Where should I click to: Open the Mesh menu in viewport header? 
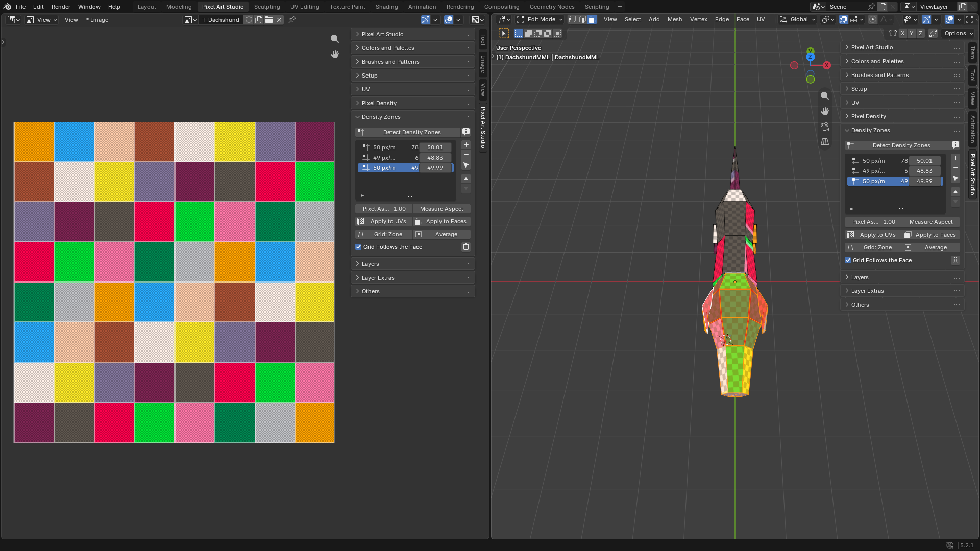tap(674, 19)
